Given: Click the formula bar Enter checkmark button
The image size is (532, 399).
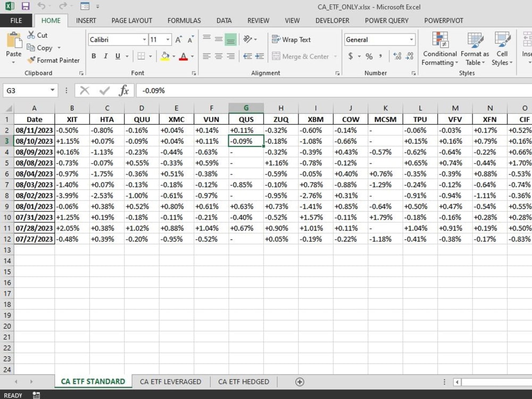Looking at the screenshot, I should [104, 90].
